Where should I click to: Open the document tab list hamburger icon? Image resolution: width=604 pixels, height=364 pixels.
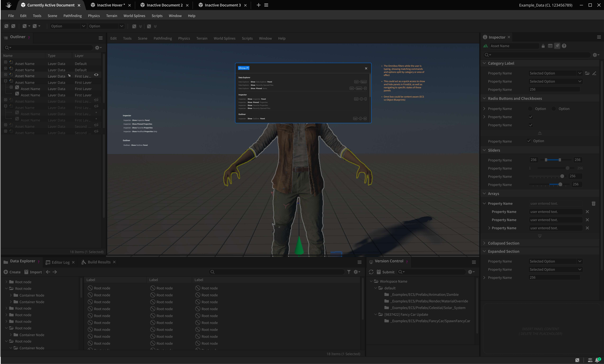click(266, 5)
